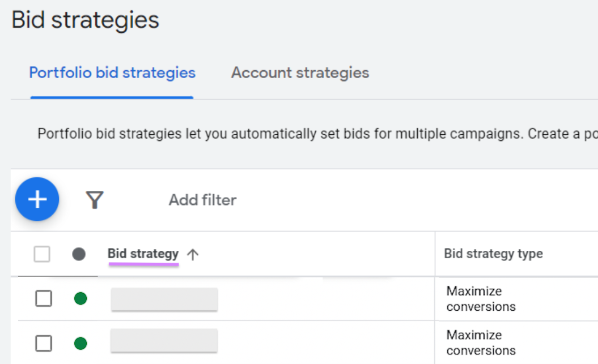
Task: Open the filter funnel icon
Action: (95, 200)
